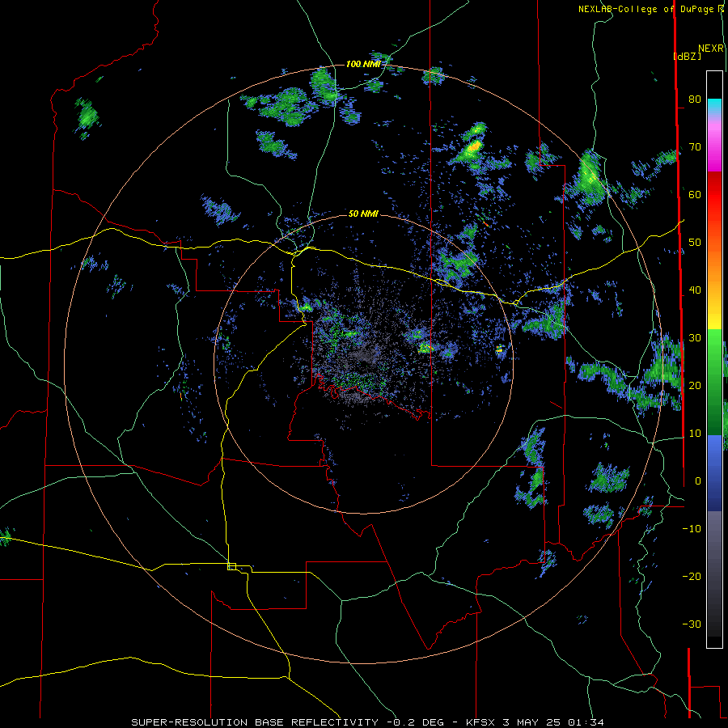Click the 70 value on dBZ scale

coord(695,146)
